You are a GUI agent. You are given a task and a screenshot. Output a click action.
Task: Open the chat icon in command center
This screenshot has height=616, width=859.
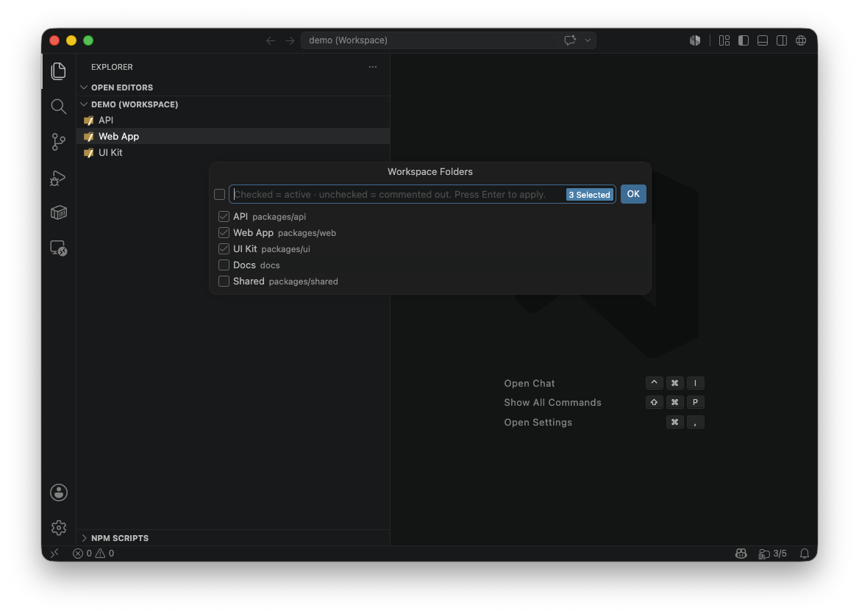(x=570, y=40)
